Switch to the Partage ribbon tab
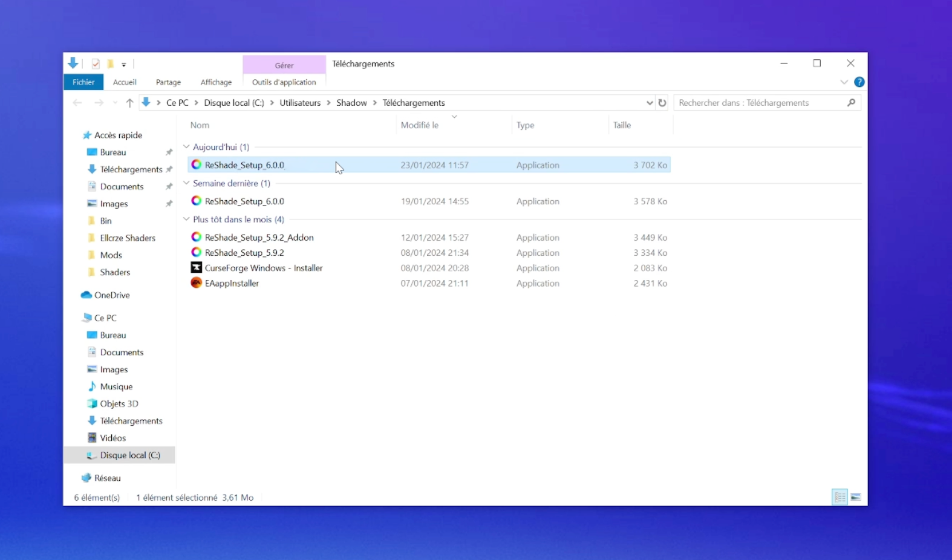Image resolution: width=952 pixels, height=560 pixels. click(x=168, y=82)
